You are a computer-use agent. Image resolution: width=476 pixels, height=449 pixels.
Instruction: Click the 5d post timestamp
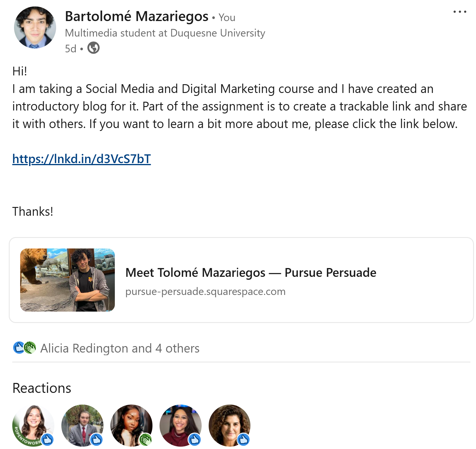70,49
